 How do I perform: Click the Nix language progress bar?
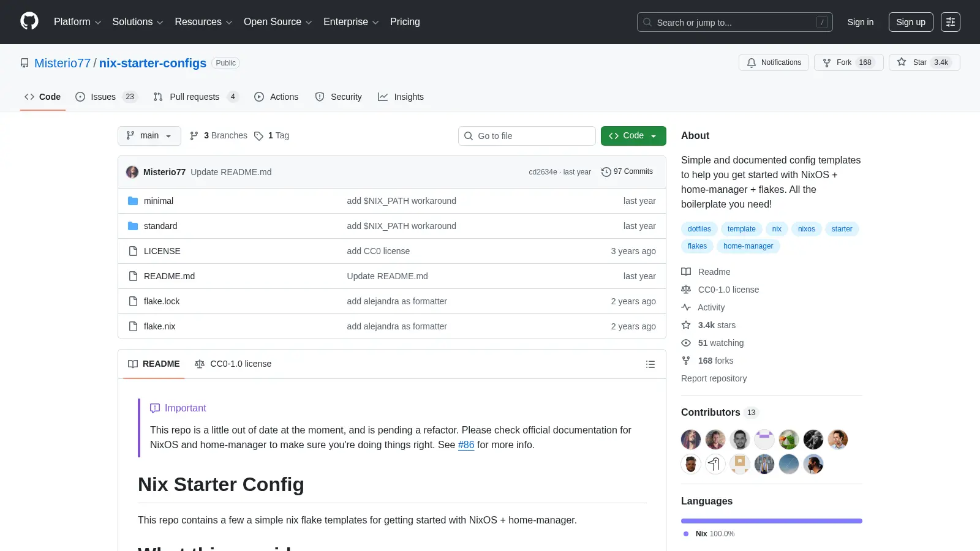(x=772, y=521)
